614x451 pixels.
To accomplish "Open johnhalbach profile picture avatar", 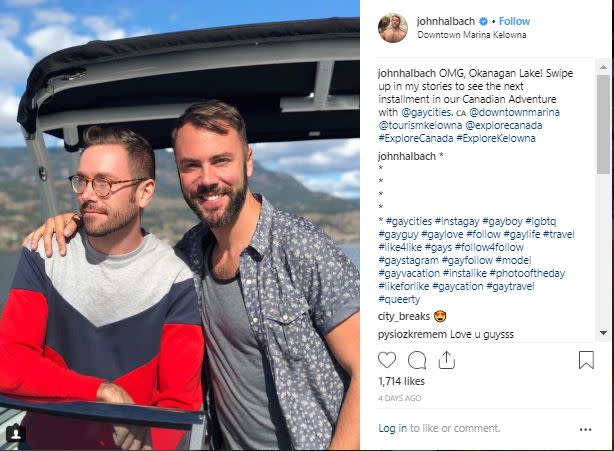I will [393, 28].
